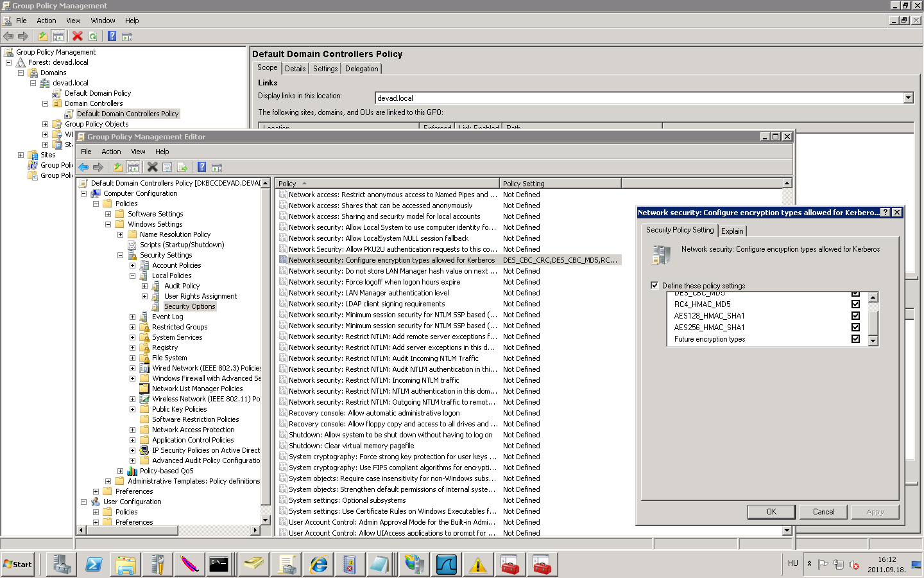Click Properties icon in Editor toolbar
Image resolution: width=924 pixels, height=578 pixels.
(167, 168)
